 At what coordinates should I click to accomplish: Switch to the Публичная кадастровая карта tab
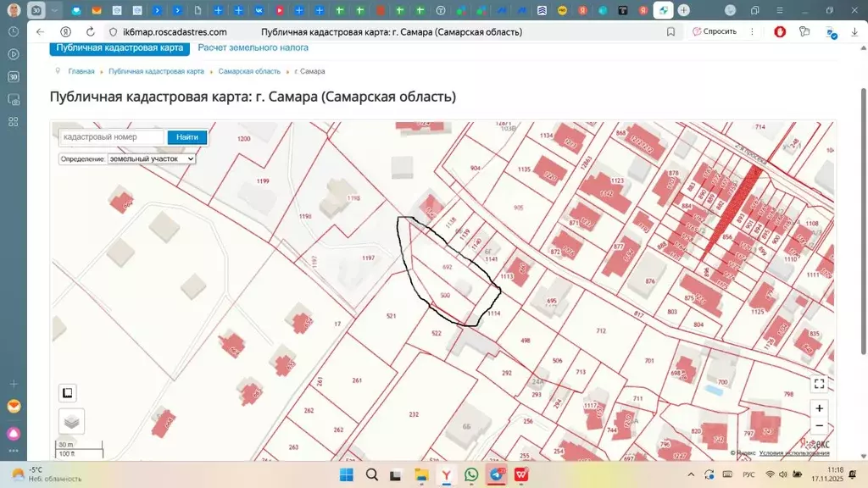[x=118, y=48]
